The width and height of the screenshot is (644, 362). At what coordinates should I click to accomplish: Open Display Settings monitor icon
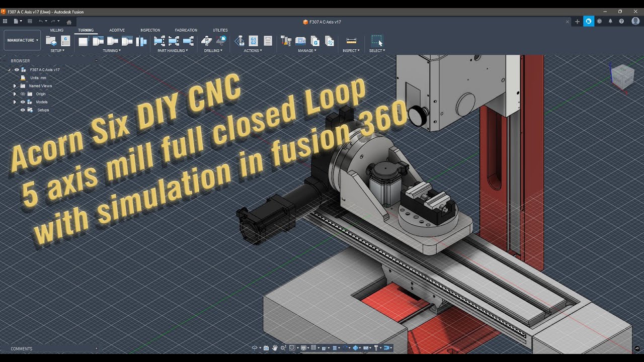(x=303, y=347)
